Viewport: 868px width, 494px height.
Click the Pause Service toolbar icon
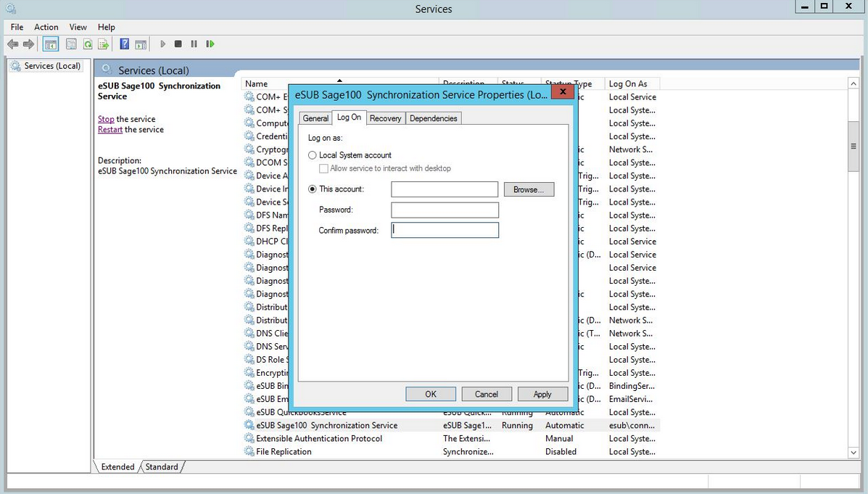point(194,44)
